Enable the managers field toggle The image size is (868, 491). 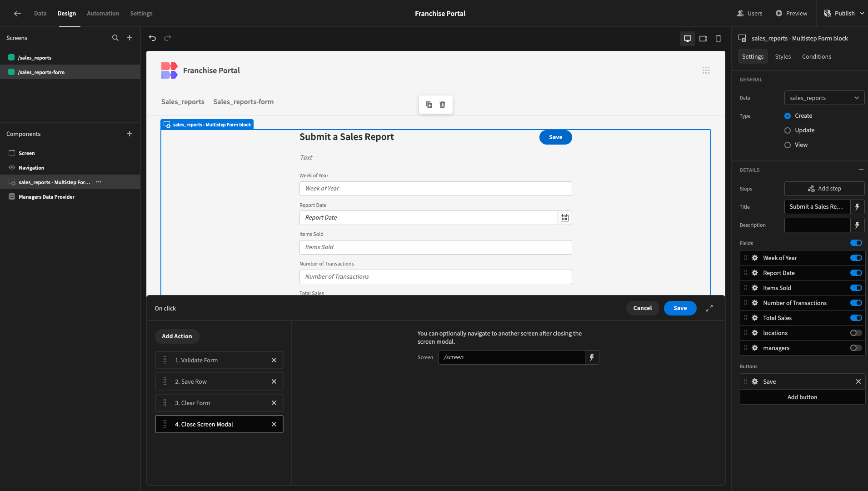point(856,348)
